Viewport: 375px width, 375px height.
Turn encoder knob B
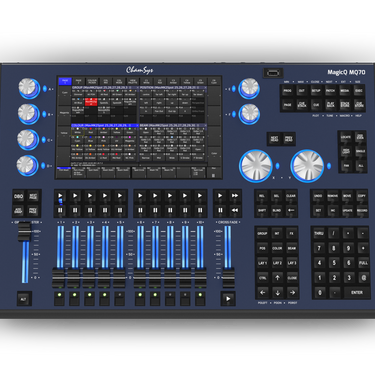[29, 114]
